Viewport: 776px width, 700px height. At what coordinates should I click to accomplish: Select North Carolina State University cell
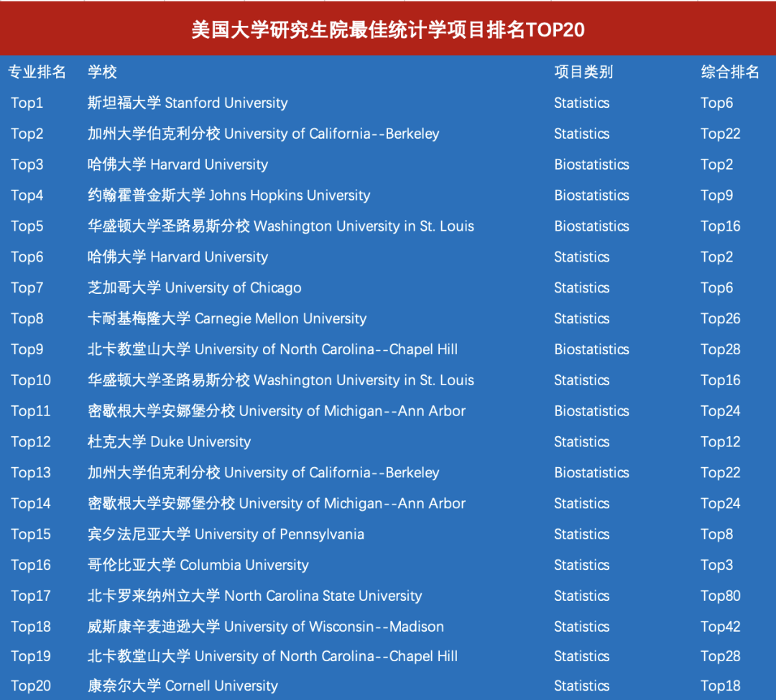pyautogui.click(x=255, y=596)
